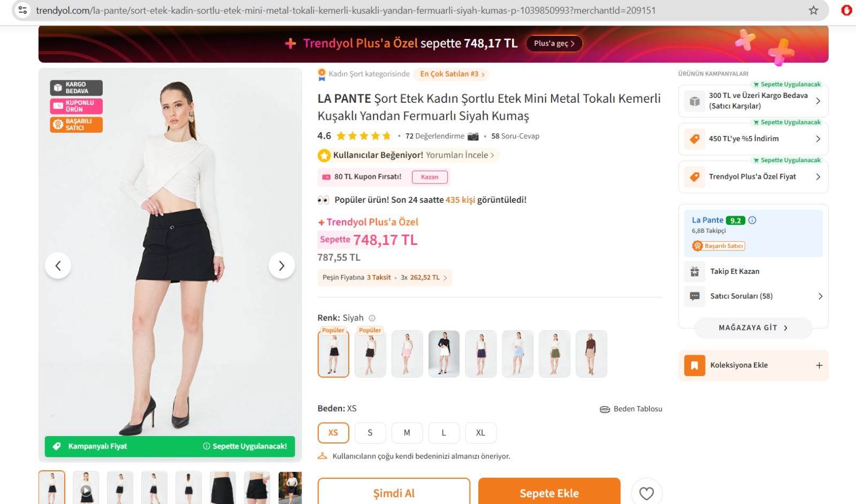Screen dimensions: 856x504
Task: Select the navy skirt color variant
Action: 481,354
